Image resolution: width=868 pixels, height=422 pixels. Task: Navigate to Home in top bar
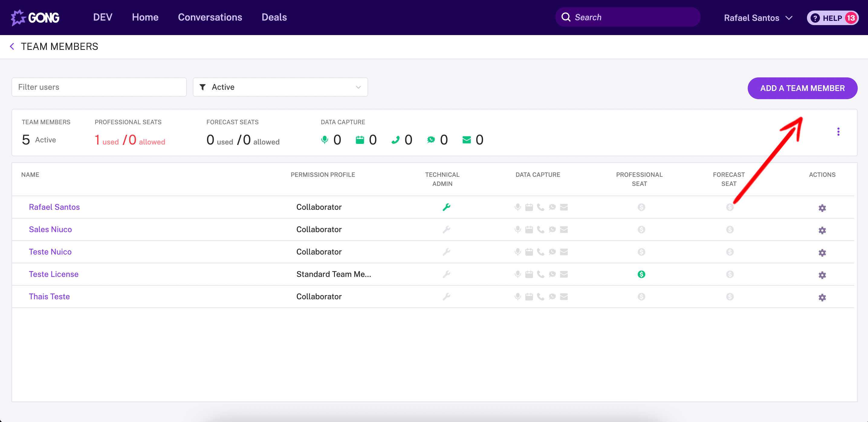(x=145, y=18)
